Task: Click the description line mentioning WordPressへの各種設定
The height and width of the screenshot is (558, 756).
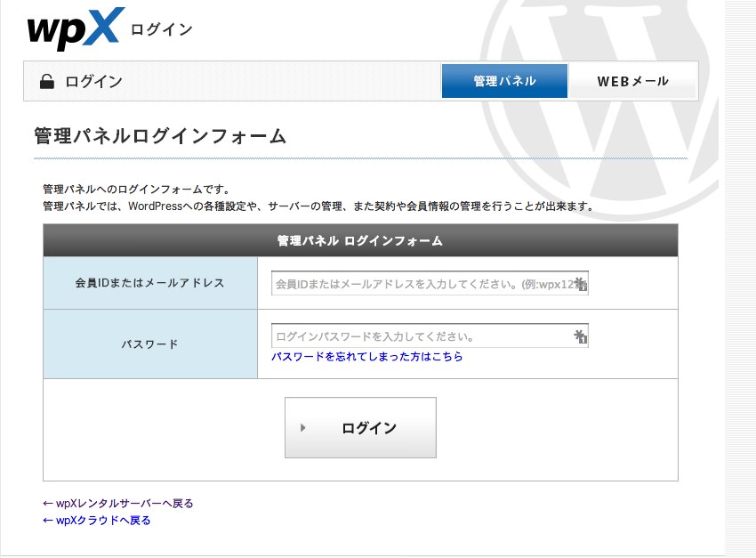Action: [x=318, y=206]
